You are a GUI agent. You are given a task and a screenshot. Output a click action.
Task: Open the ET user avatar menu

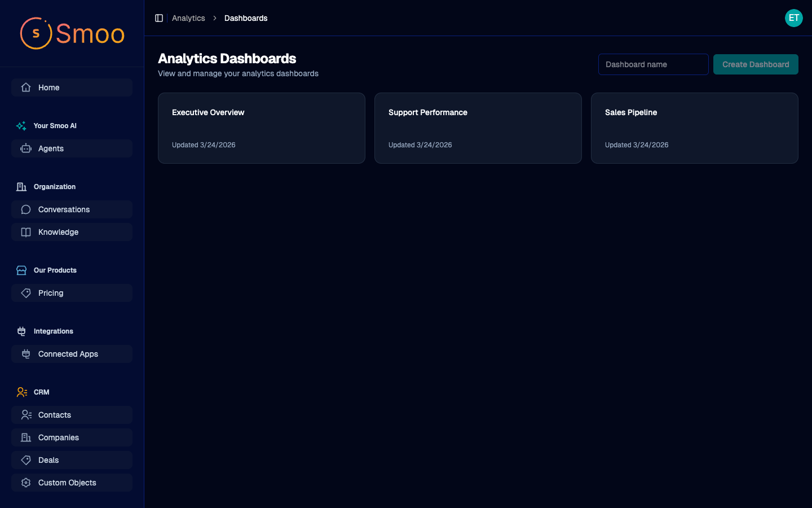tap(794, 17)
